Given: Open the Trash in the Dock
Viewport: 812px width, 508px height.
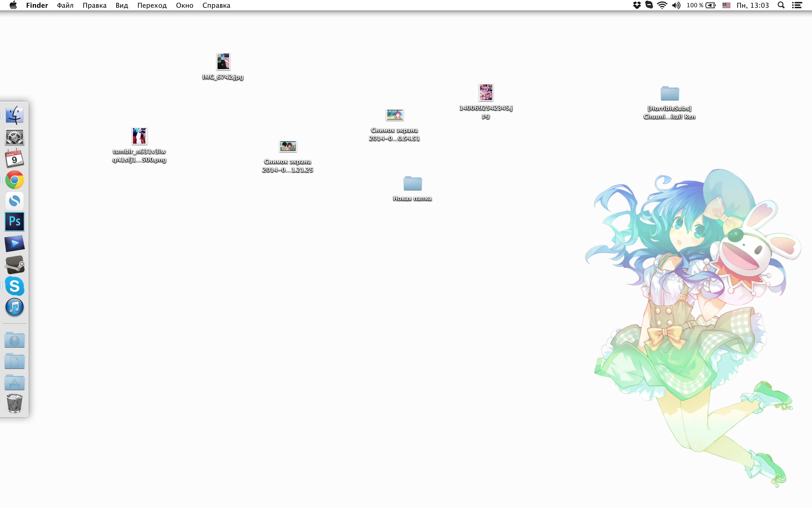Looking at the screenshot, I should (14, 403).
